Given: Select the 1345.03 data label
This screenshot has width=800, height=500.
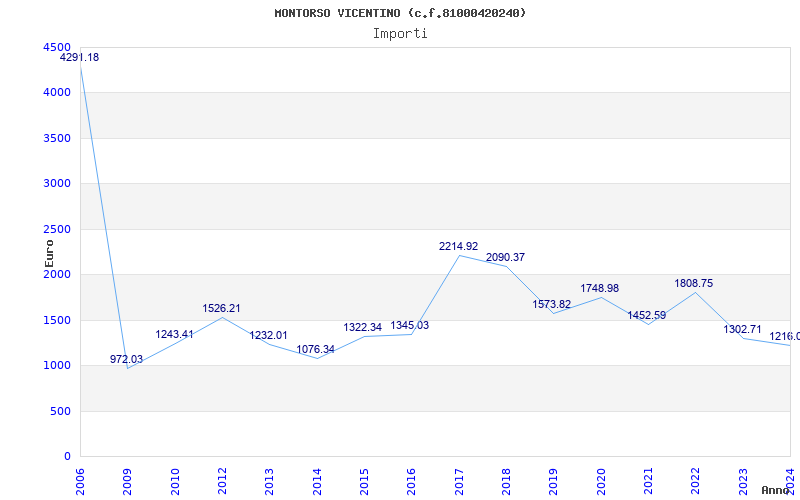Looking at the screenshot, I should point(410,326).
